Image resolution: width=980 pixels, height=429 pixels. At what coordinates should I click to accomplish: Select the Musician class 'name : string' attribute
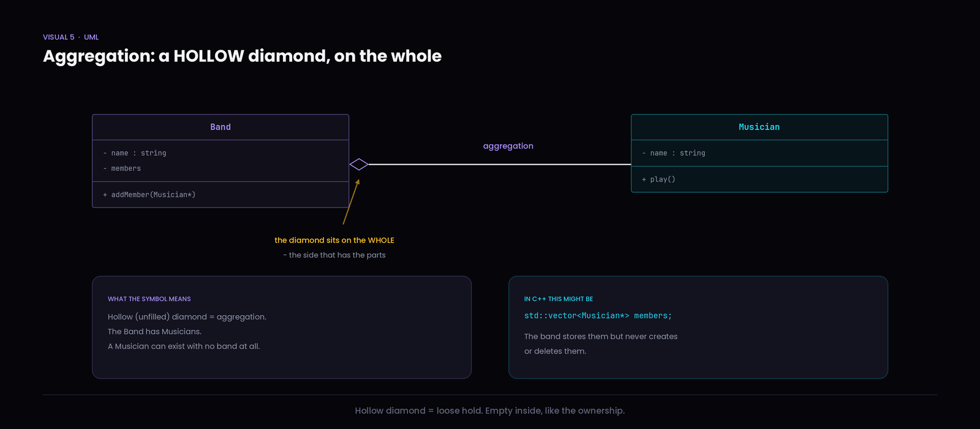tap(674, 153)
